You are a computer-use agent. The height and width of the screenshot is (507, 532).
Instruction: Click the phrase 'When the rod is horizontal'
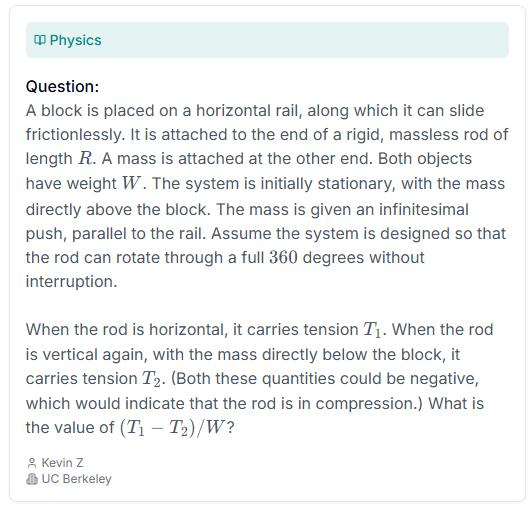[x=126, y=330]
